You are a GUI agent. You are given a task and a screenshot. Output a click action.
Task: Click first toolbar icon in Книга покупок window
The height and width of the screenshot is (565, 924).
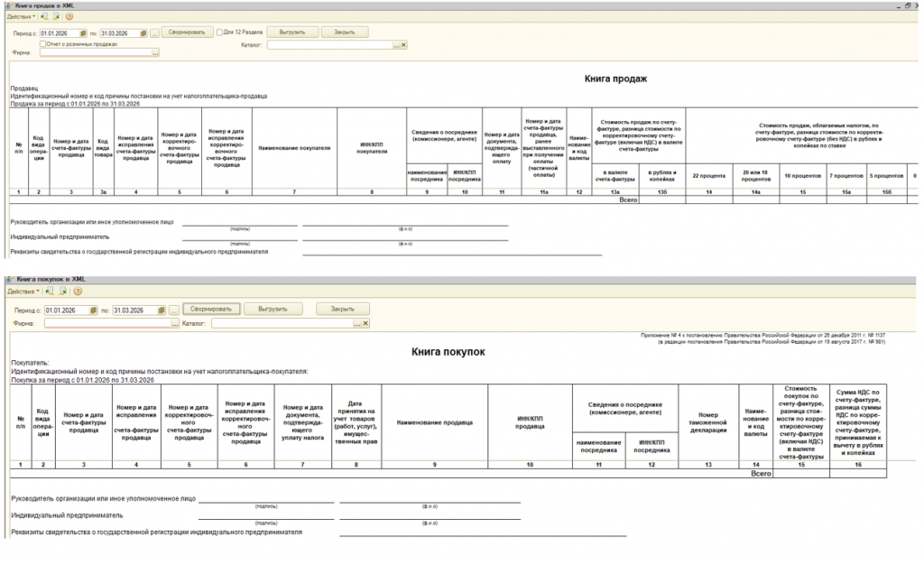click(x=51, y=291)
